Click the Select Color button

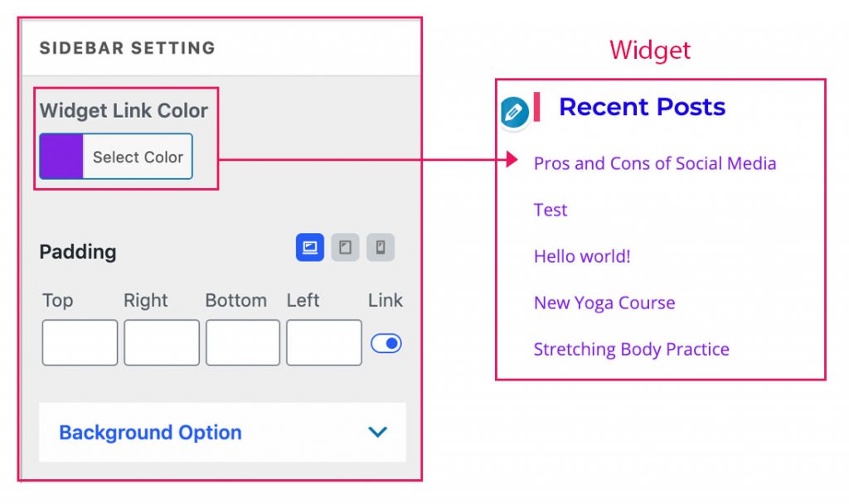coord(138,157)
